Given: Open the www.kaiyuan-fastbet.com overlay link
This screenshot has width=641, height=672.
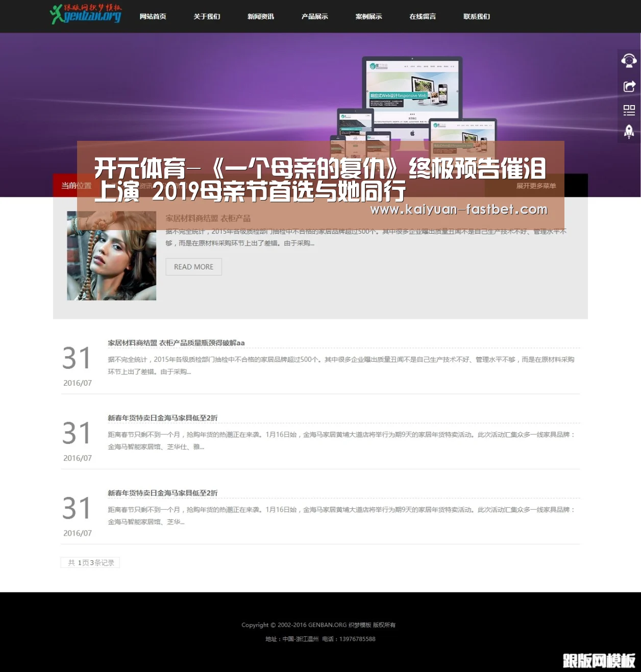Looking at the screenshot, I should (459, 210).
